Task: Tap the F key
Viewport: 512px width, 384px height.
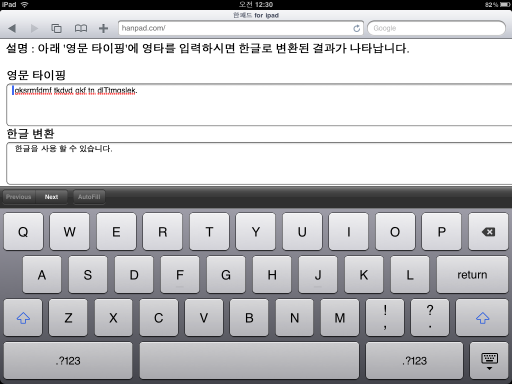Action: pos(180,275)
